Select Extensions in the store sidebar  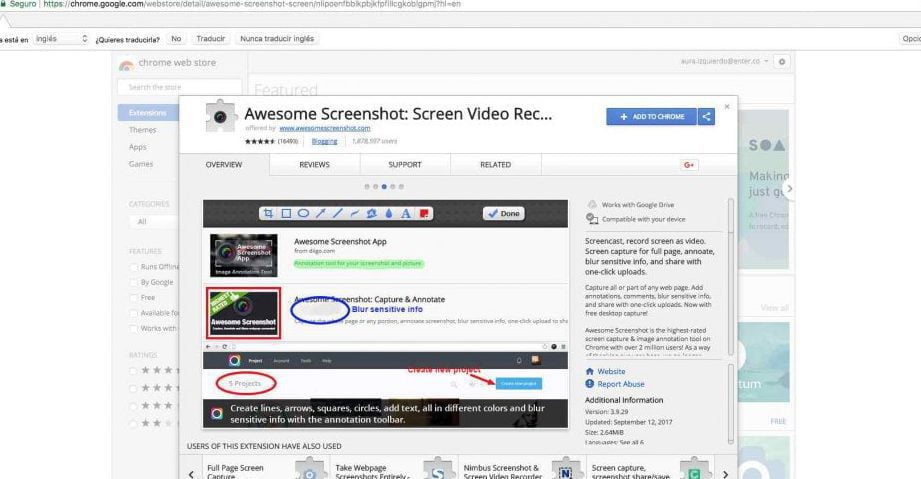[x=148, y=113]
